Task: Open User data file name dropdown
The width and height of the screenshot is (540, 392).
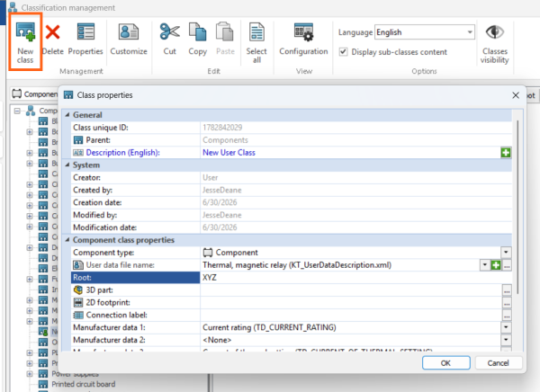Action: [484, 265]
